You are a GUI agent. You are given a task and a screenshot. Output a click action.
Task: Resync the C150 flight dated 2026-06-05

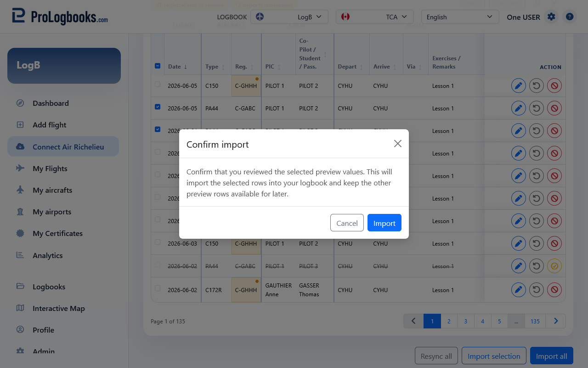pos(537,86)
